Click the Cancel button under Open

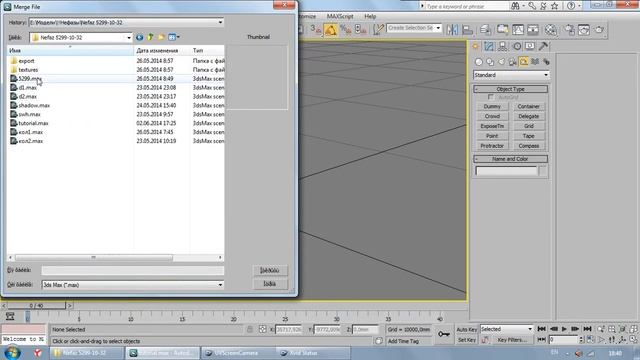click(x=270, y=284)
